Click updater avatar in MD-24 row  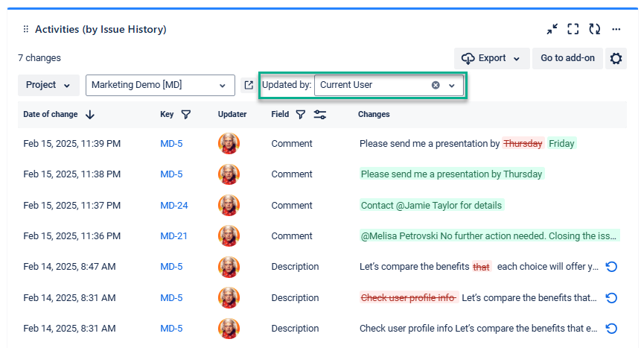229,205
